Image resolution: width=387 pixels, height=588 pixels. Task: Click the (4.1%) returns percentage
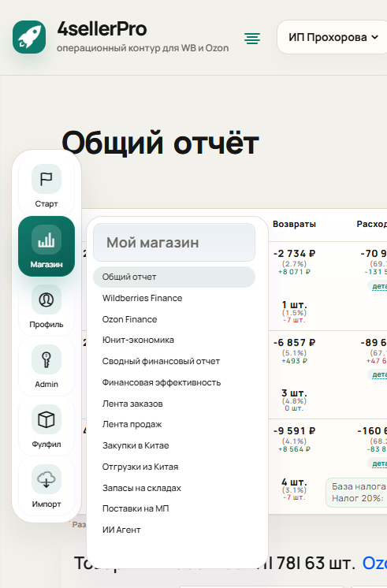point(294,441)
